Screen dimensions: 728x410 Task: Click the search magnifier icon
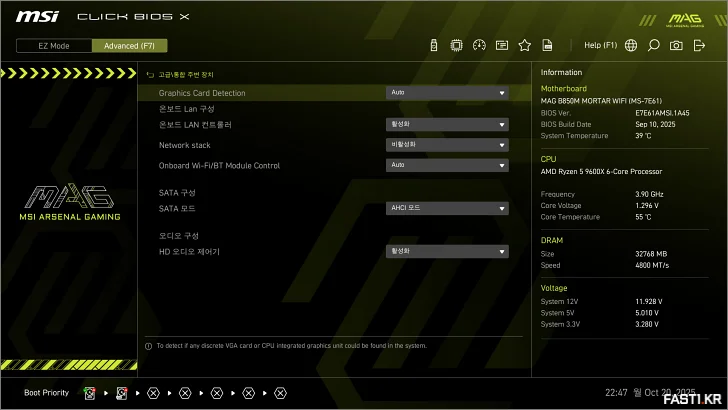click(x=654, y=46)
